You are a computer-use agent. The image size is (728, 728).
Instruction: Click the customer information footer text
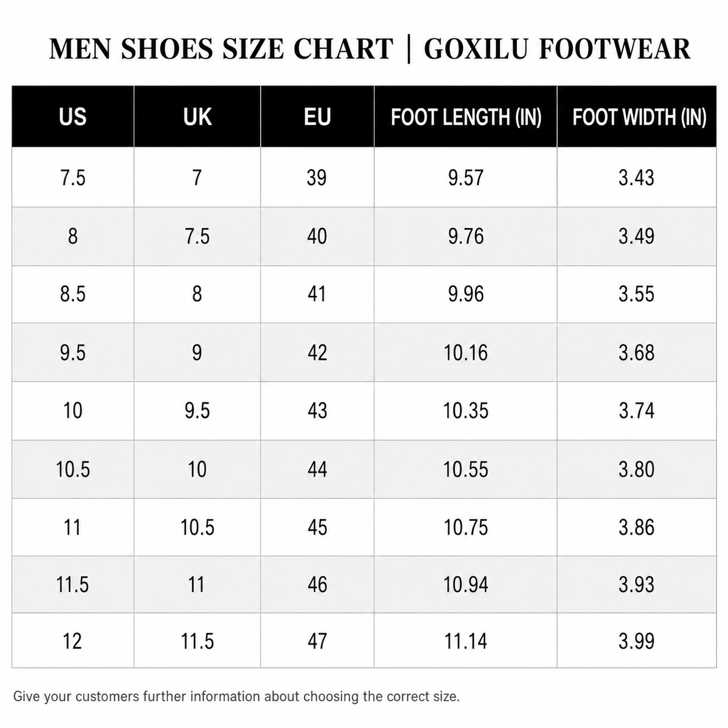(236, 696)
